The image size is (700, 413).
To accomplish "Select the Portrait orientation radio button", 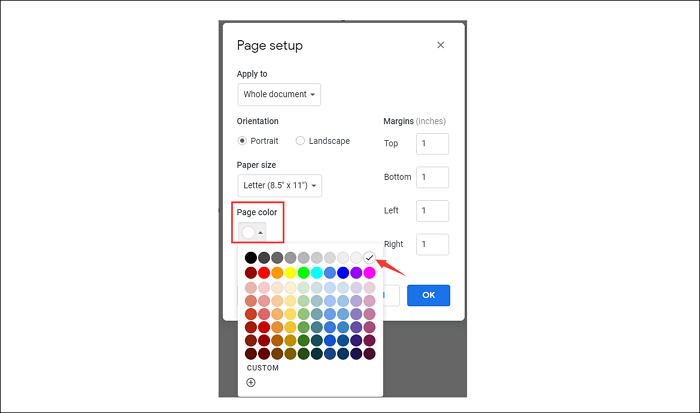I will tap(242, 141).
